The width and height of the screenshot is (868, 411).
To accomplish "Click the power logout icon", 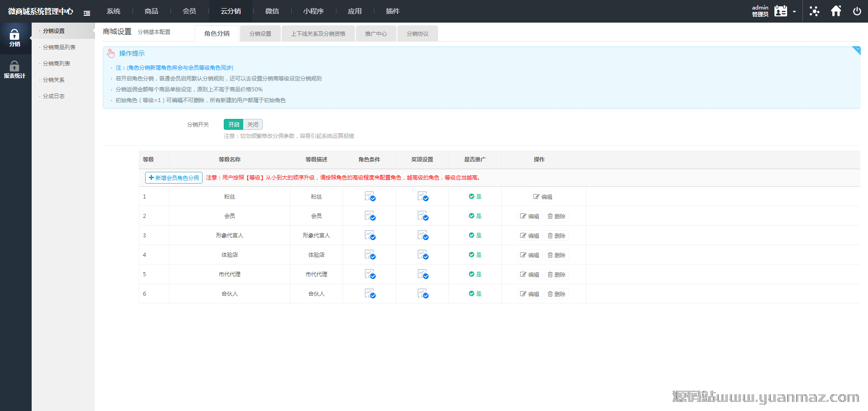I will [x=857, y=11].
